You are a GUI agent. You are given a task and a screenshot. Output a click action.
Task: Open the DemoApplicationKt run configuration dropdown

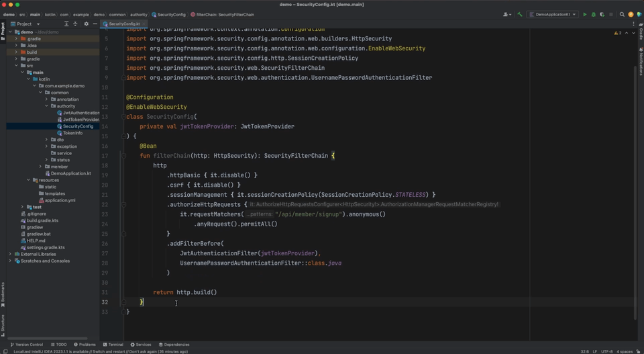tap(552, 14)
